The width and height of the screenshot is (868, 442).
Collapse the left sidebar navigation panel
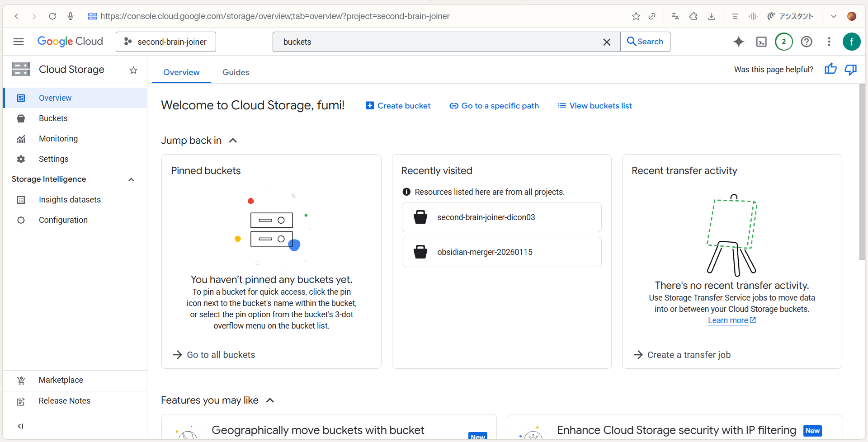(20, 426)
